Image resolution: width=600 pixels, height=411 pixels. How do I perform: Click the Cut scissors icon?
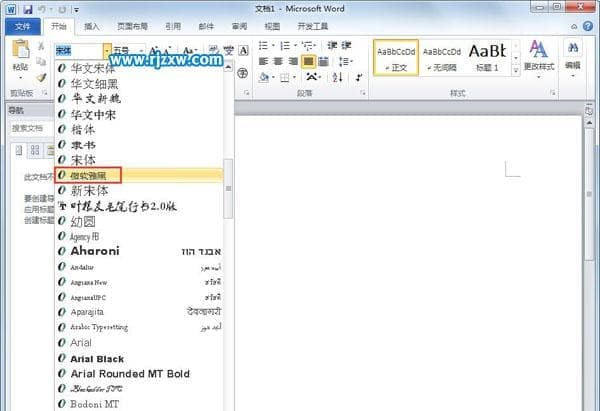(41, 46)
